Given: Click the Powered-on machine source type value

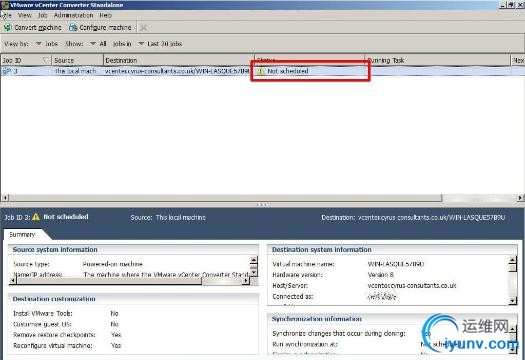Looking at the screenshot, I should [113, 264].
